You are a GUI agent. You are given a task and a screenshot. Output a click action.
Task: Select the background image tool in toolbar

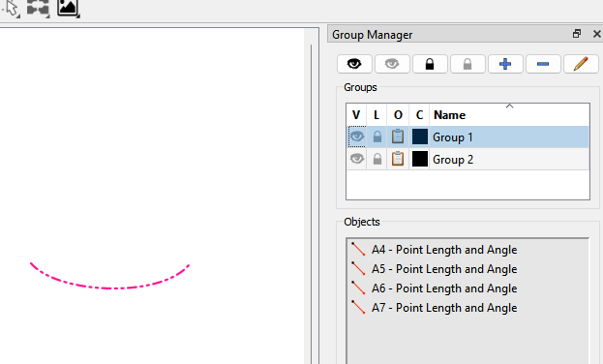click(68, 8)
